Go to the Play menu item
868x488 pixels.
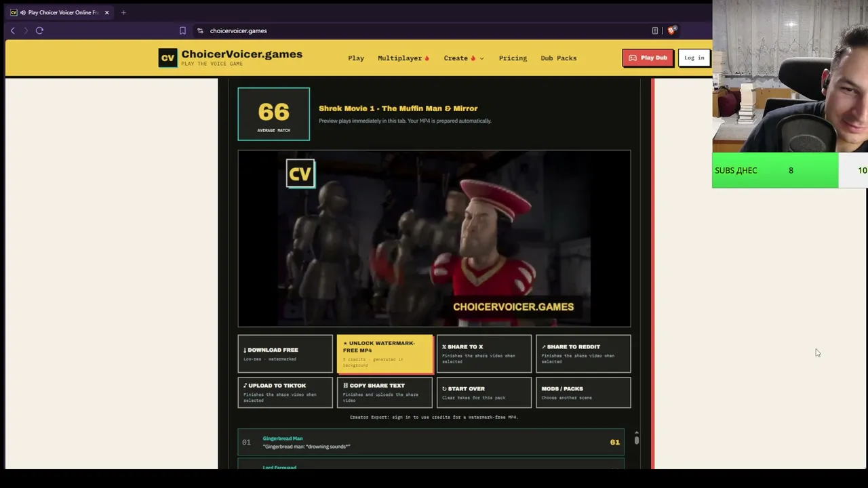[x=356, y=58]
